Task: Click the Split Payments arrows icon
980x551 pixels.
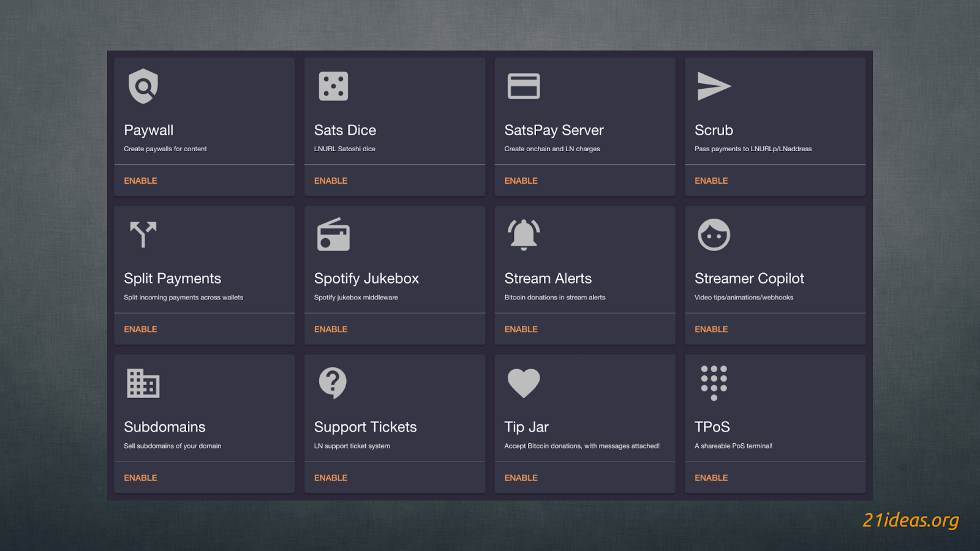Action: tap(143, 234)
